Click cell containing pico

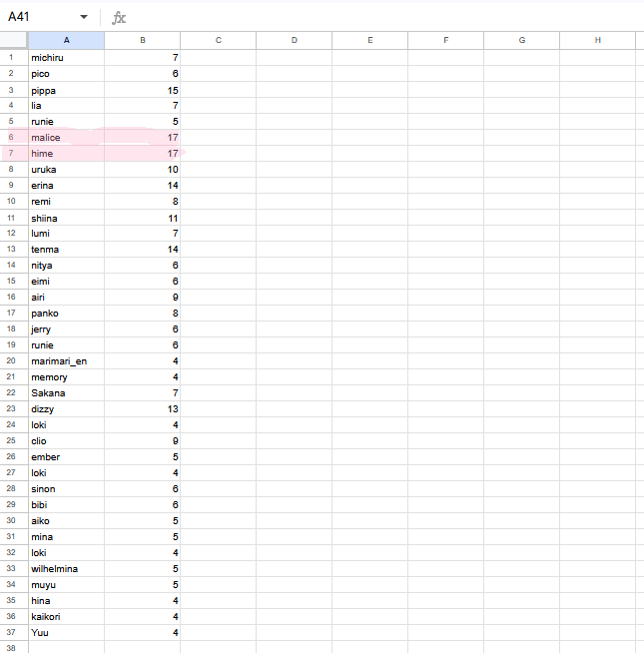coord(66,74)
